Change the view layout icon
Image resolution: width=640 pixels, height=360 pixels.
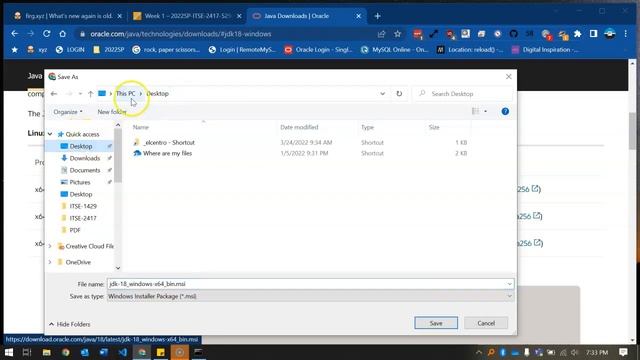475,111
